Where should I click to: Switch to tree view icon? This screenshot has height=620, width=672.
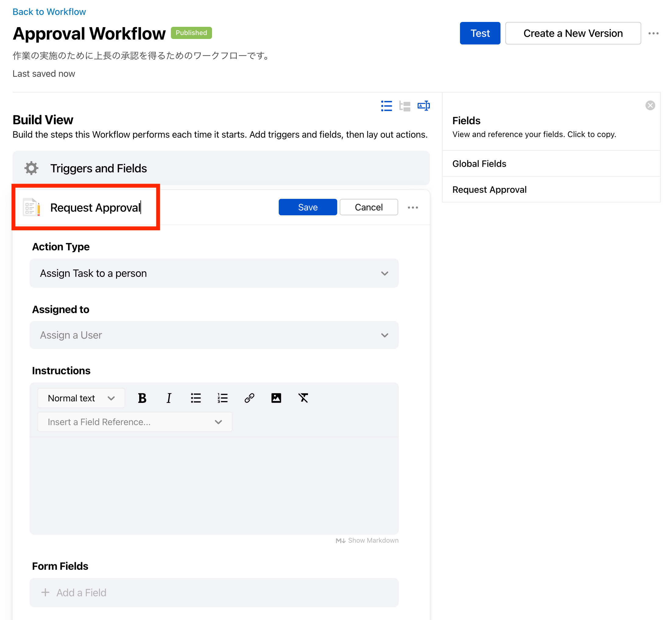tap(405, 106)
